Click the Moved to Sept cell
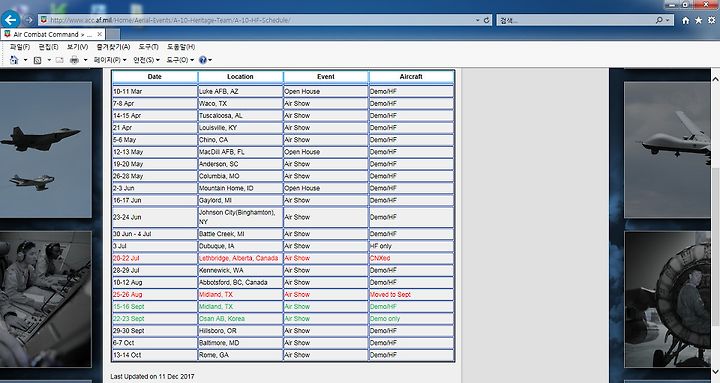Viewport: 720px width, 383px height. (x=411, y=295)
